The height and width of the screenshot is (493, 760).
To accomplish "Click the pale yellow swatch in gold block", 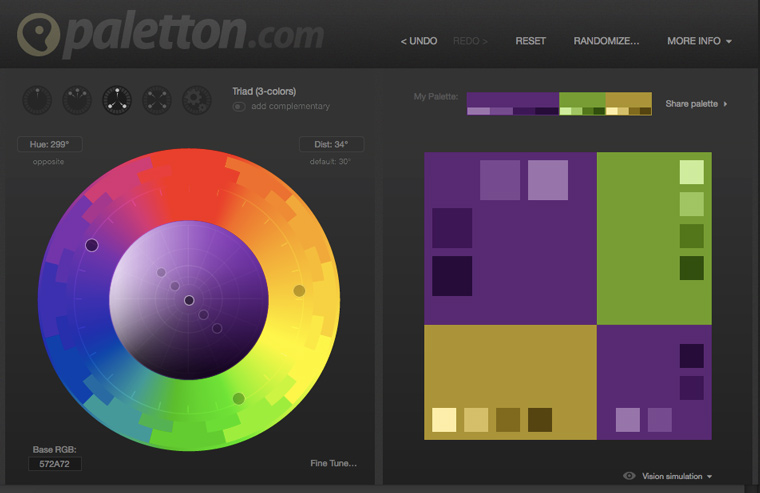I will 444,420.
